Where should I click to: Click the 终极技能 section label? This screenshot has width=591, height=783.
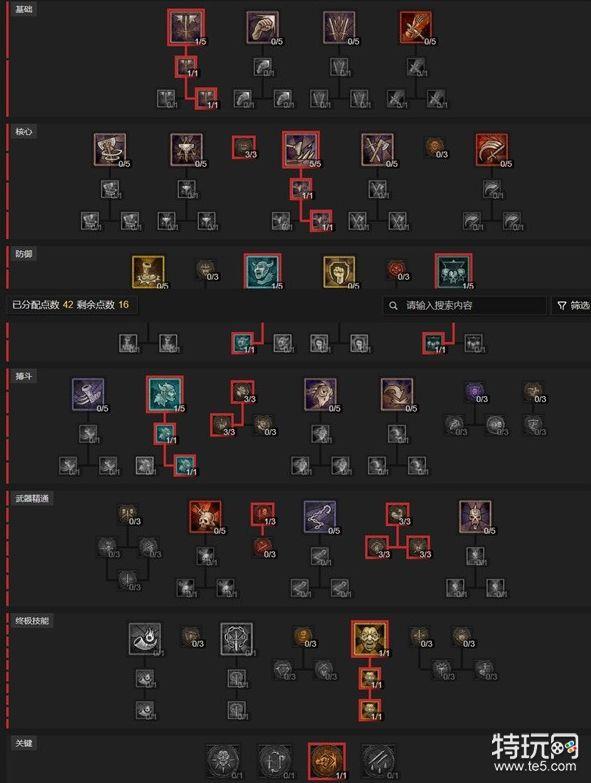coord(32,621)
